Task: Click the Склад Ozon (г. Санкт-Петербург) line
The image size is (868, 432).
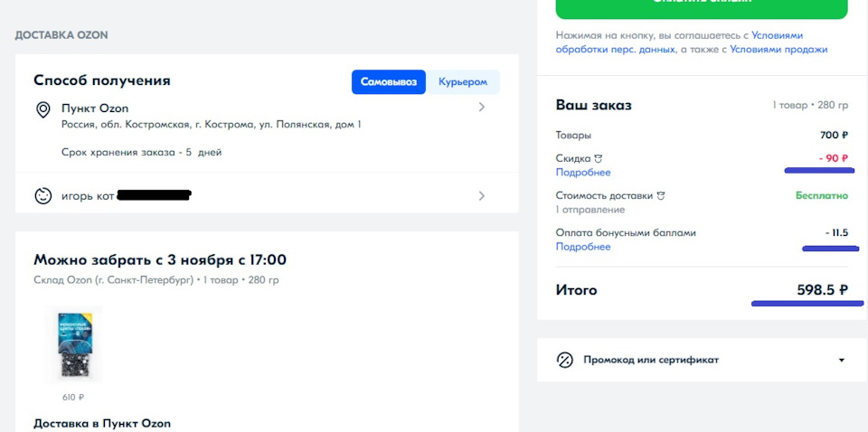Action: 156,280
